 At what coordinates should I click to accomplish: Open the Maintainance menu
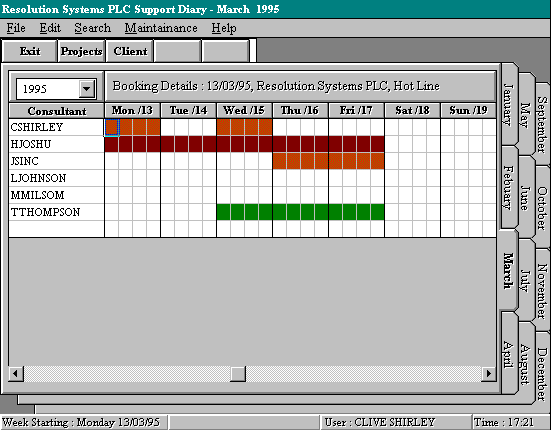point(161,28)
